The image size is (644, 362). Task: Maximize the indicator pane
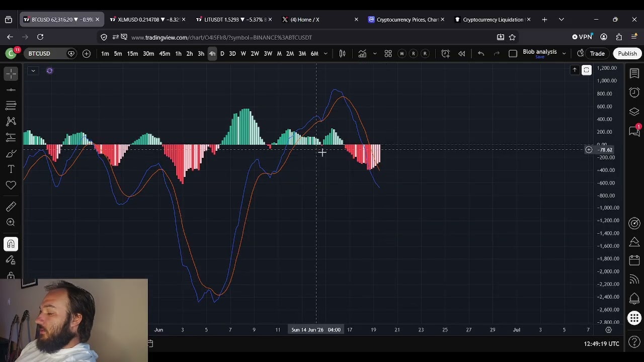pyautogui.click(x=587, y=70)
